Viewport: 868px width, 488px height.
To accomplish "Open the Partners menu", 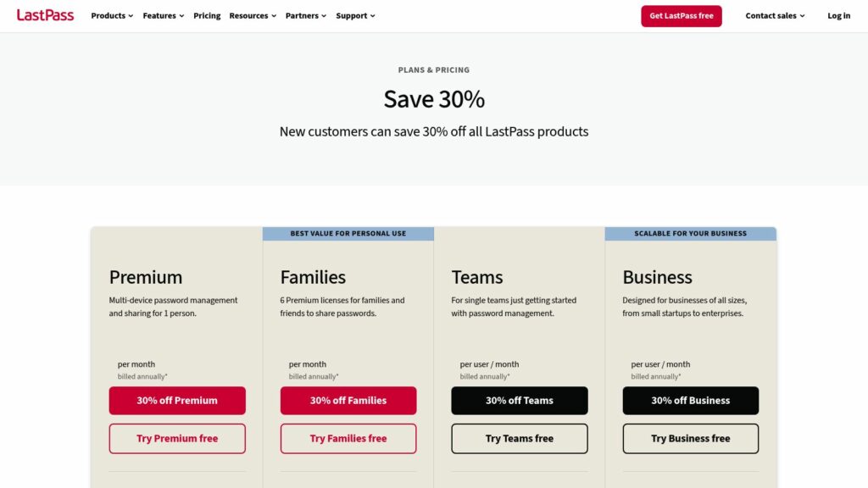I will (305, 15).
